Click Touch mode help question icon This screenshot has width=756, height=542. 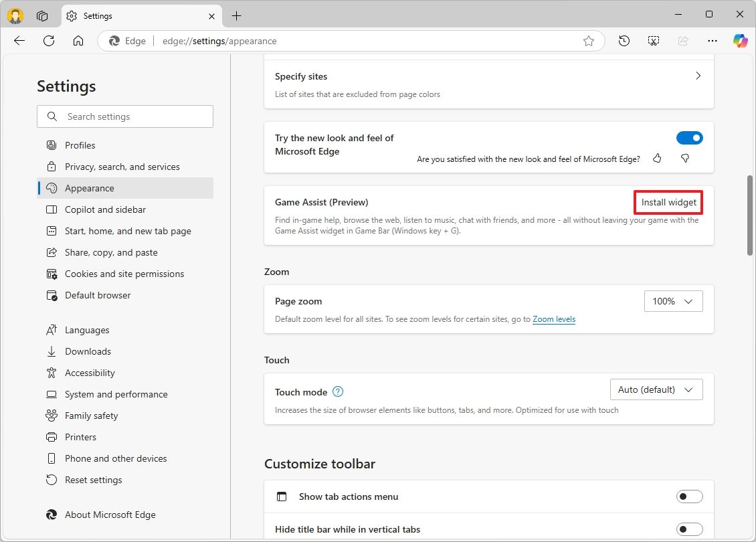tap(338, 391)
